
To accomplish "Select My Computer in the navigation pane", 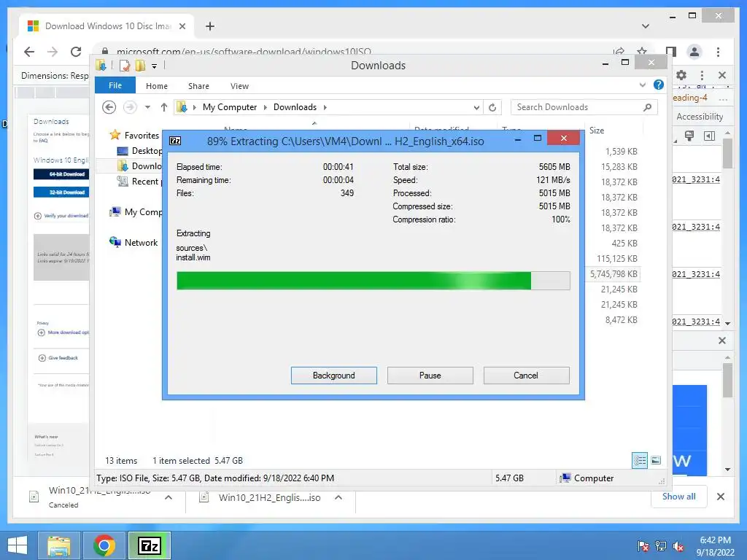I will tap(136, 212).
